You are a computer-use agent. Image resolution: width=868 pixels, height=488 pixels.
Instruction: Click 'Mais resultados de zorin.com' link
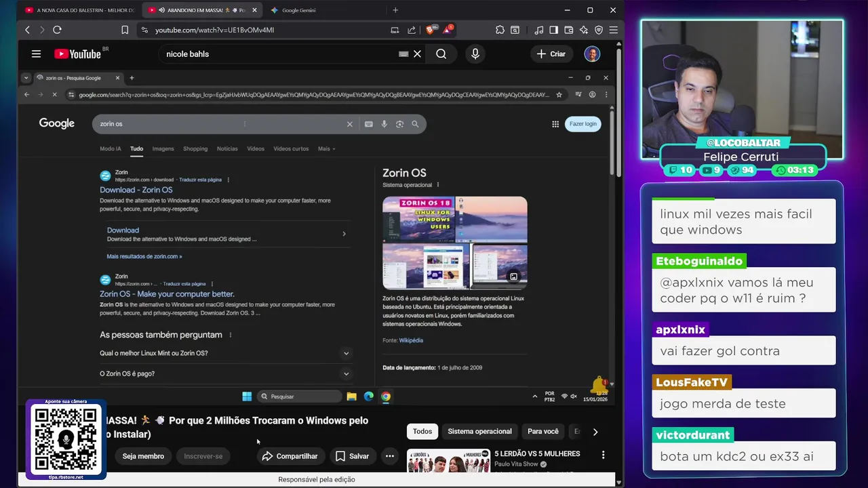[144, 256]
